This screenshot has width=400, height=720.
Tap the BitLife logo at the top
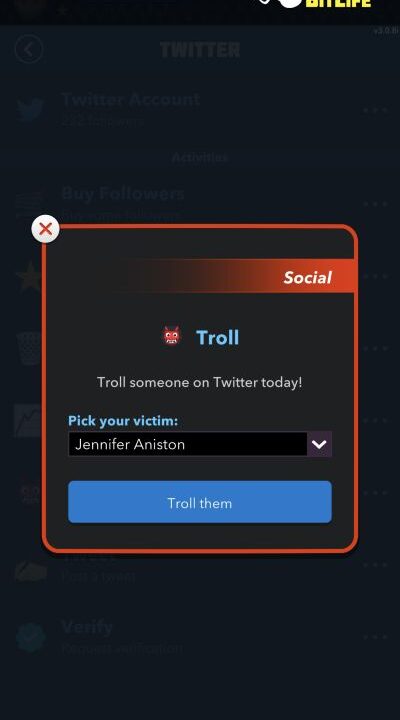316,4
